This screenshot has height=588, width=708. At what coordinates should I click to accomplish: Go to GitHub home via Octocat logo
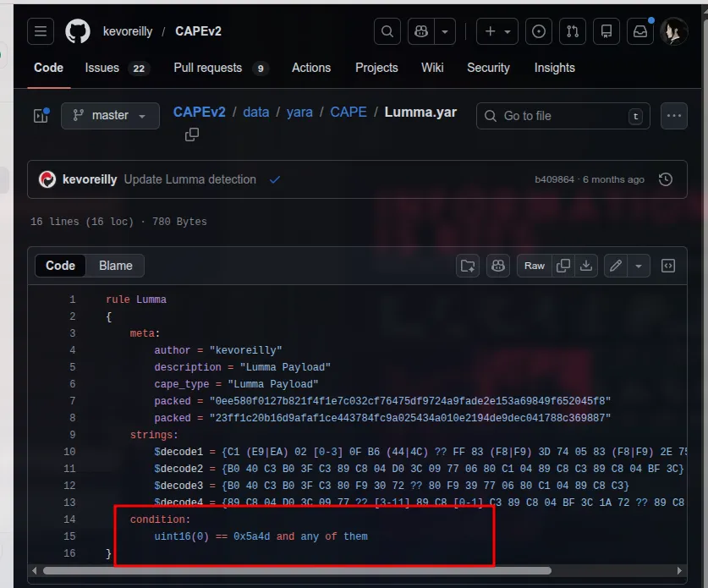(78, 31)
